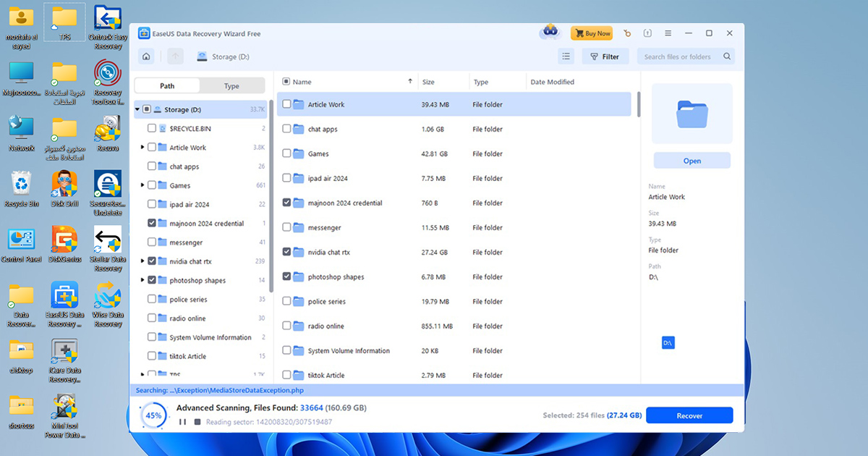Open Control Panel desktop icon

tap(21, 245)
